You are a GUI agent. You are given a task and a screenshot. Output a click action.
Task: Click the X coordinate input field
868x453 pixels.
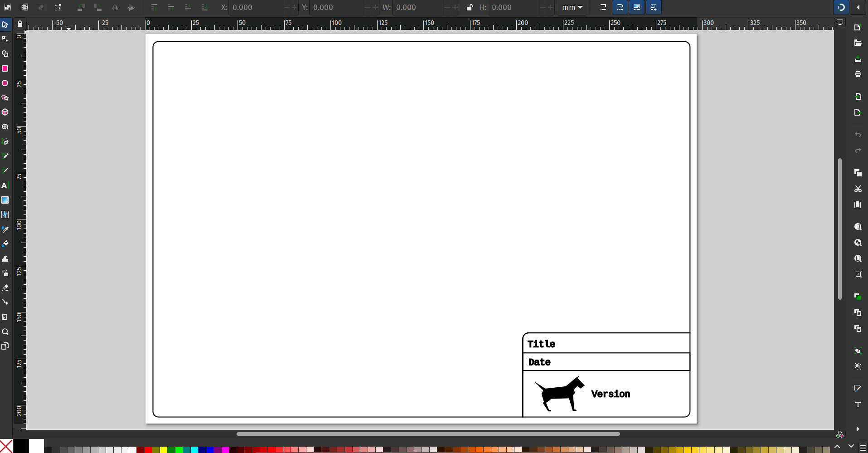(254, 7)
